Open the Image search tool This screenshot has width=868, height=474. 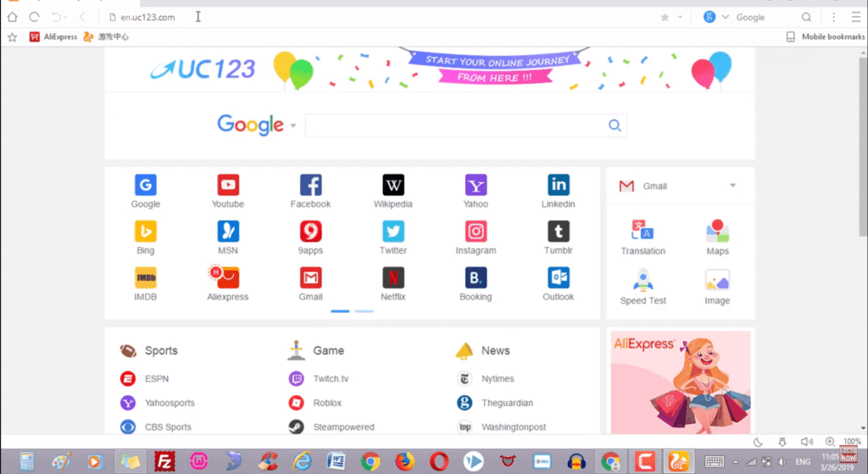tap(717, 287)
